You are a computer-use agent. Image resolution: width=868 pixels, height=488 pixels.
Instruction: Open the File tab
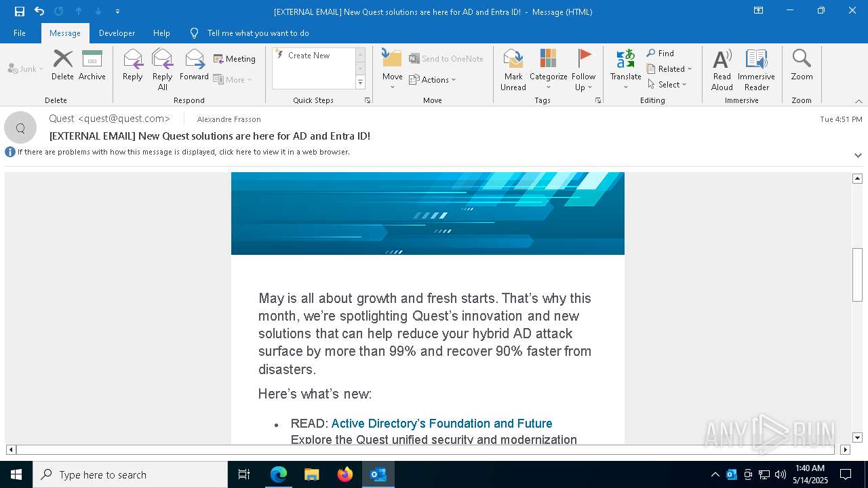[20, 33]
